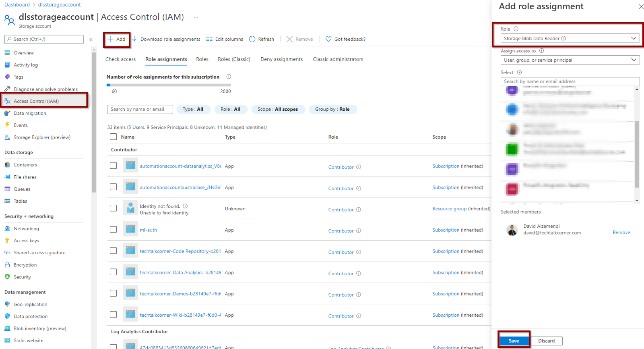Open the Encryption lock icon
The height and width of the screenshot is (349, 644).
click(7, 265)
